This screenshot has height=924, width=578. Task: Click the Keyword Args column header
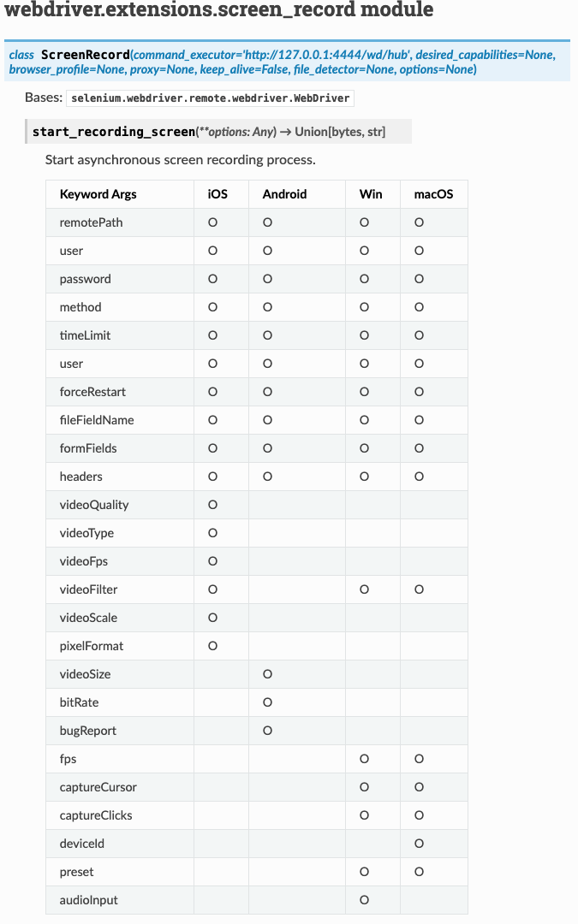(x=98, y=194)
